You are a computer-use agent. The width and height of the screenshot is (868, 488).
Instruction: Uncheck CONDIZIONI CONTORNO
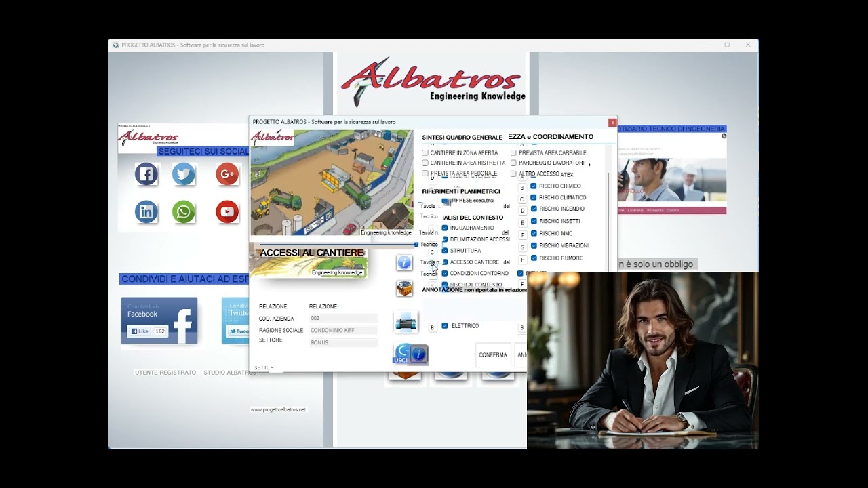[445, 273]
